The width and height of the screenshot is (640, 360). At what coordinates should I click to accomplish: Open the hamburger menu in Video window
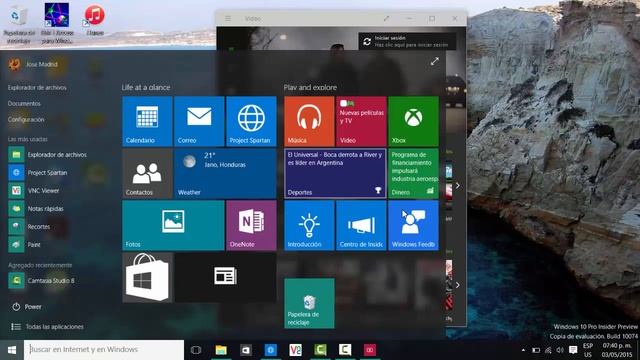[x=228, y=18]
